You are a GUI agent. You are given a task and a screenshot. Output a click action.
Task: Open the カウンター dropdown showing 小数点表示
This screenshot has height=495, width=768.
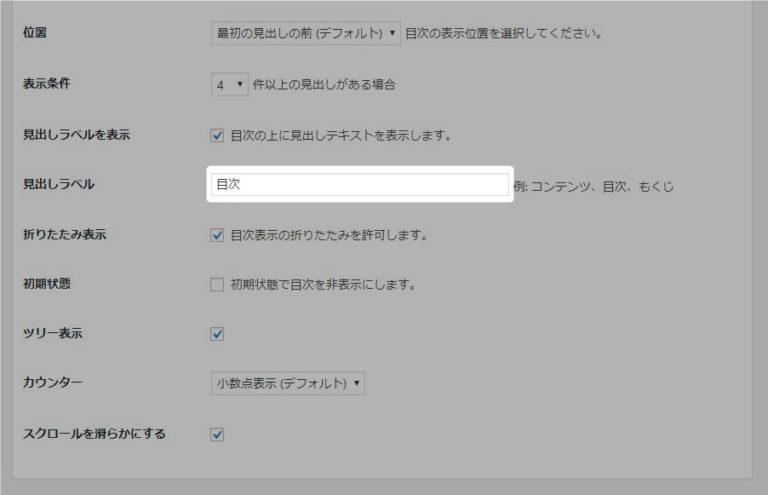point(288,383)
